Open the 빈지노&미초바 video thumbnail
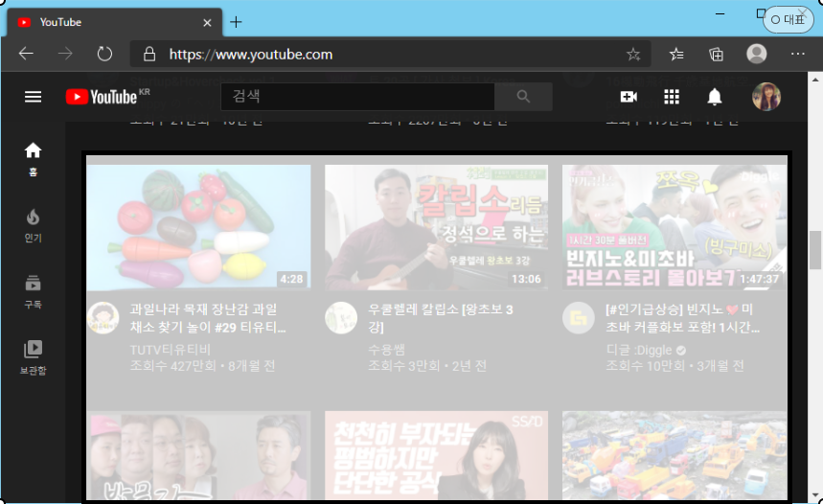The height and width of the screenshot is (504, 823). 674,228
